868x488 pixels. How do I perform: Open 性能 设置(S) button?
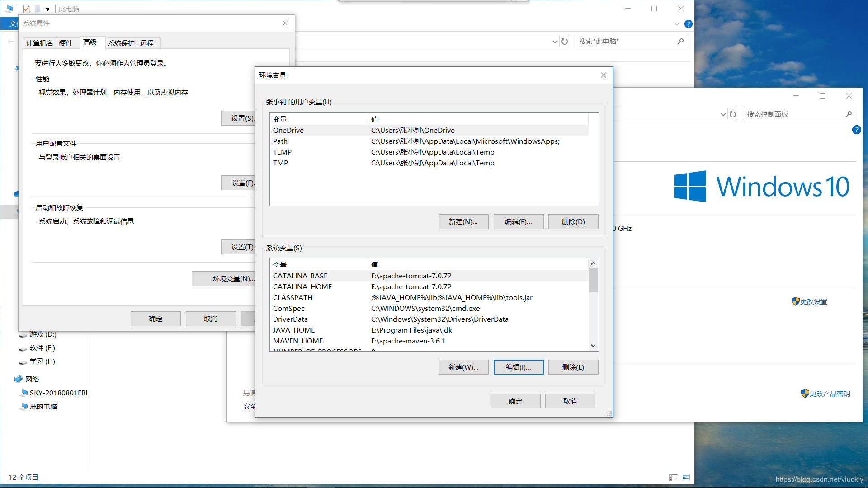pyautogui.click(x=238, y=118)
